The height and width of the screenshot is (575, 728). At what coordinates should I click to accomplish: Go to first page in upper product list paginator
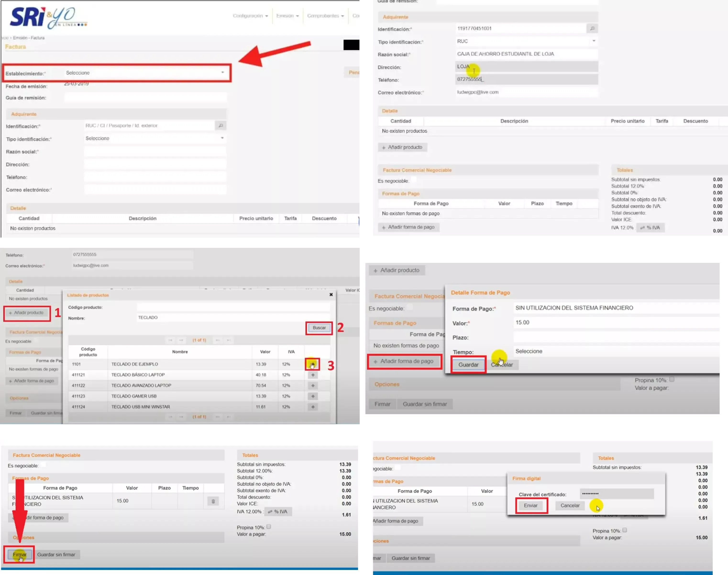click(171, 340)
